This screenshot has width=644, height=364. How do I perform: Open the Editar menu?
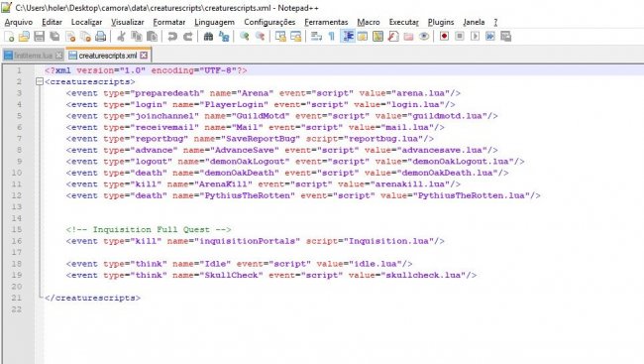52,22
